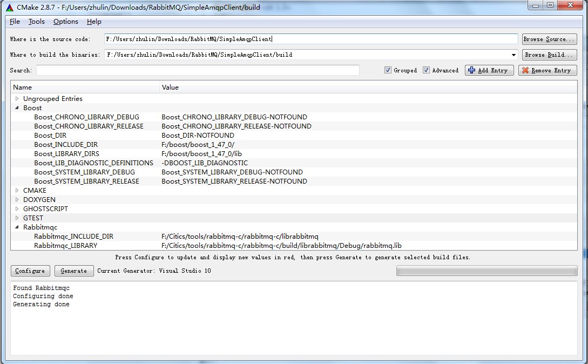Click the 'Configuring done' output line
The height and width of the screenshot is (364, 588).
click(x=43, y=296)
